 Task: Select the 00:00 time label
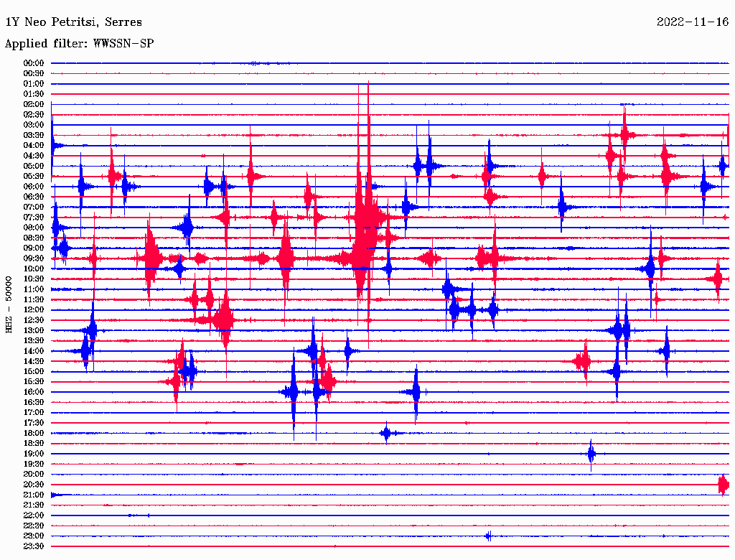(x=33, y=63)
